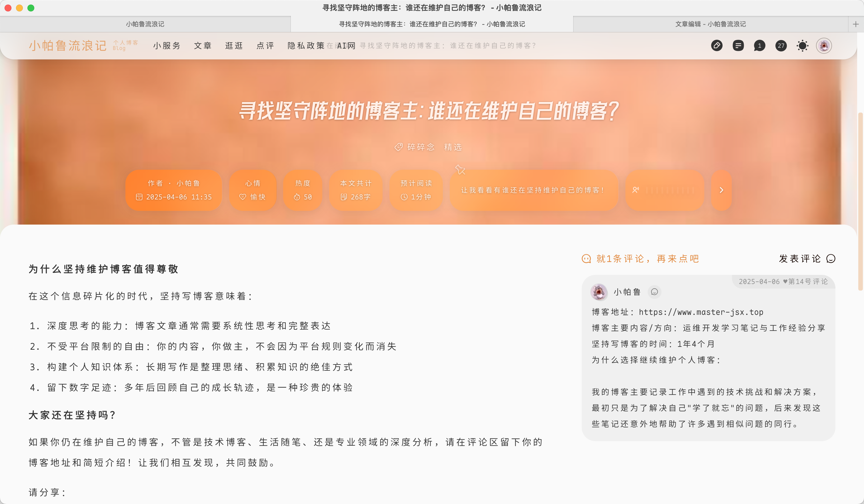Image resolution: width=864 pixels, height=504 pixels.
Task: Open the table of contents lines icon
Action: click(x=738, y=46)
